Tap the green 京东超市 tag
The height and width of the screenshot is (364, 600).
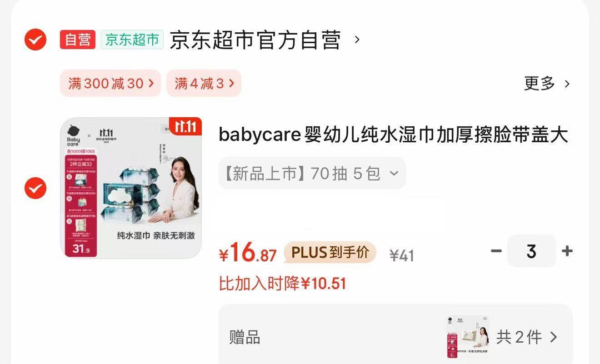click(132, 40)
